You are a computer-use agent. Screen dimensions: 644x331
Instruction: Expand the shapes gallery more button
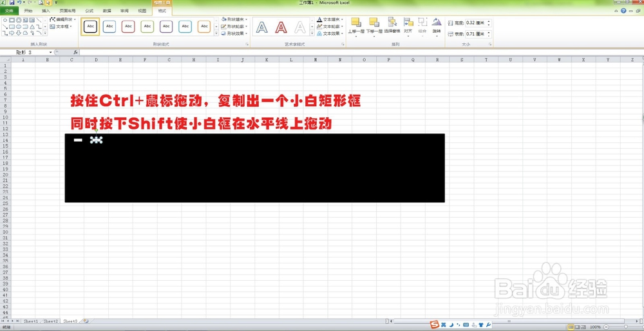pyautogui.click(x=45, y=33)
